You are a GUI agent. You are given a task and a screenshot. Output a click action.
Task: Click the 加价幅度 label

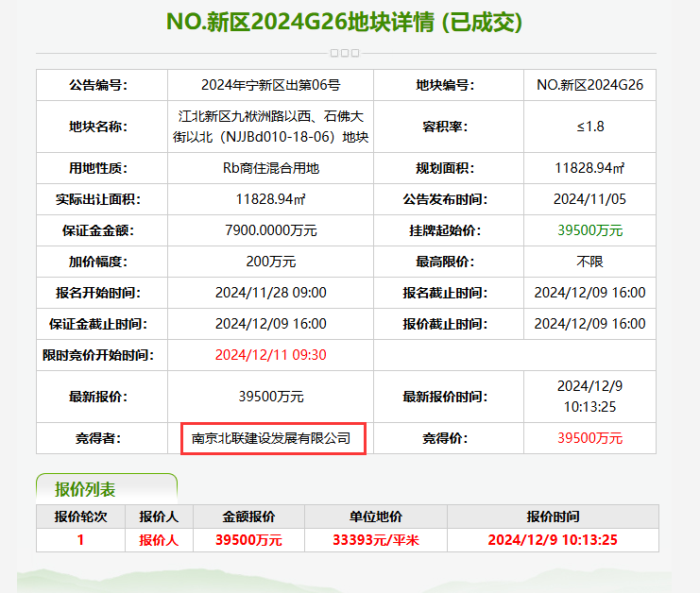(x=98, y=262)
